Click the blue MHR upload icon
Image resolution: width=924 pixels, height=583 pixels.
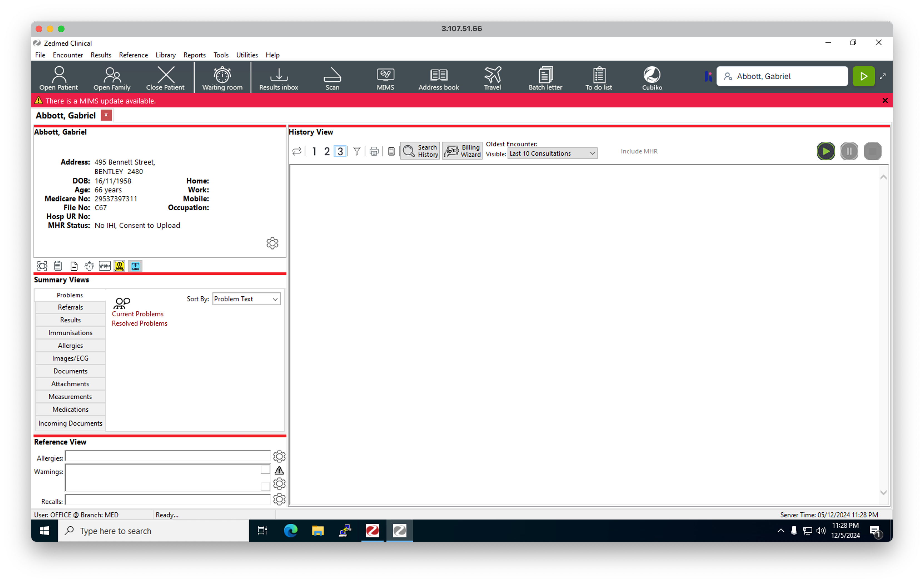pyautogui.click(x=135, y=266)
